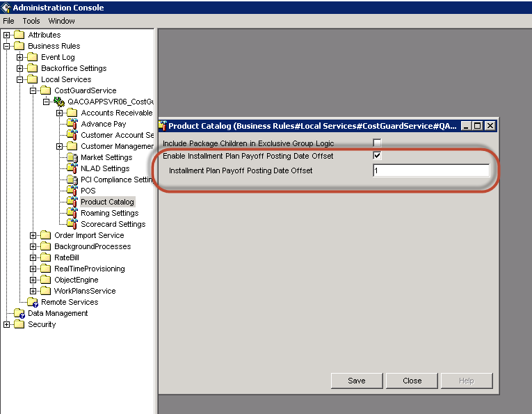This screenshot has height=414, width=532.
Task: Click the Posting Date Offset input field
Action: 430,170
